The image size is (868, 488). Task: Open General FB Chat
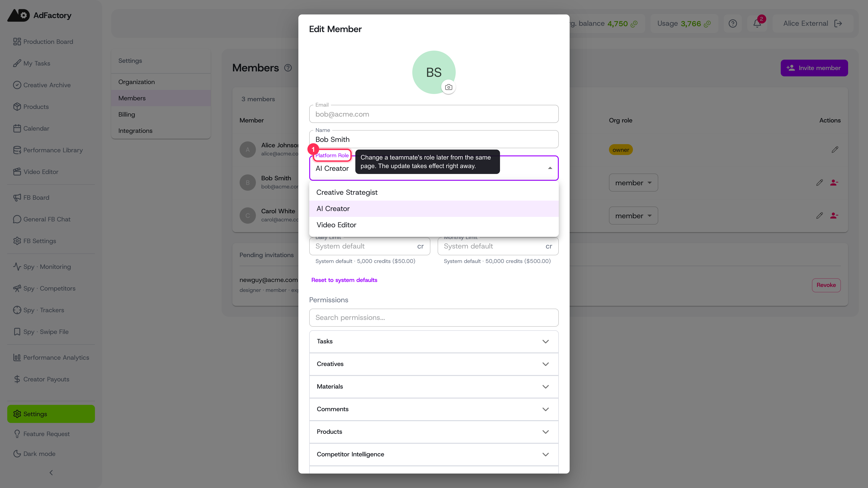[51, 219]
